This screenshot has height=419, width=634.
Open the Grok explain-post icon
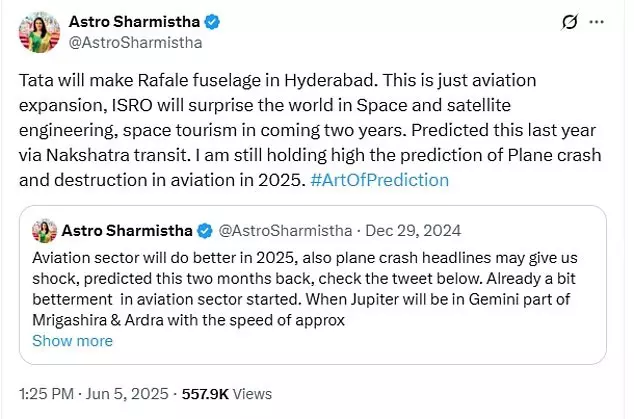(x=569, y=24)
